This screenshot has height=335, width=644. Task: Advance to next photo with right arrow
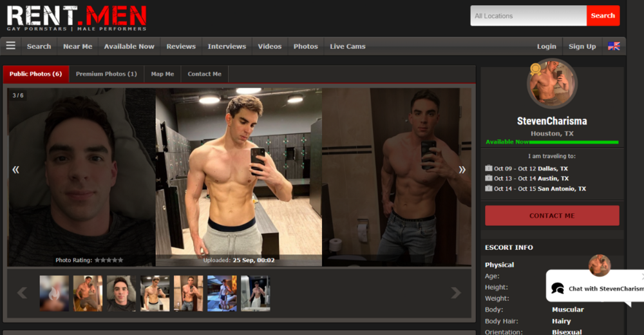pos(462,169)
